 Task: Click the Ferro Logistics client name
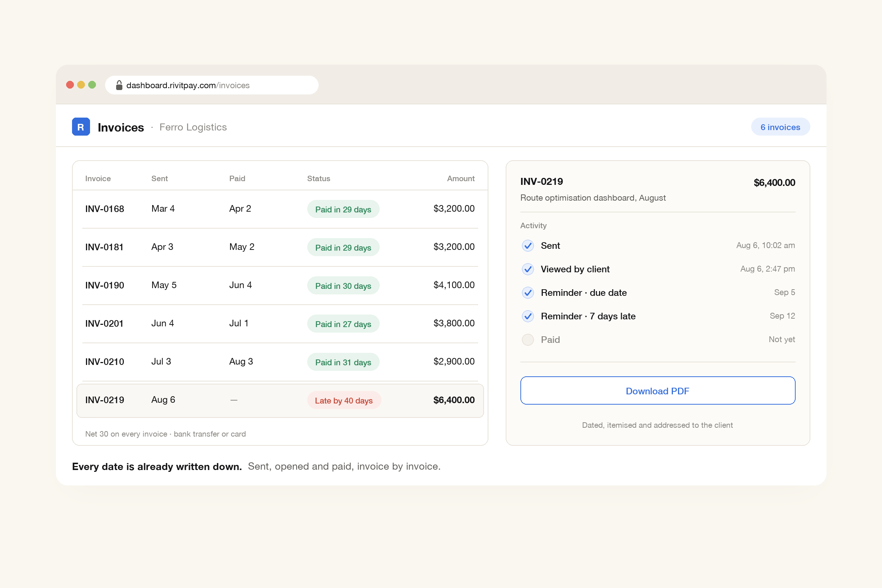pyautogui.click(x=193, y=127)
